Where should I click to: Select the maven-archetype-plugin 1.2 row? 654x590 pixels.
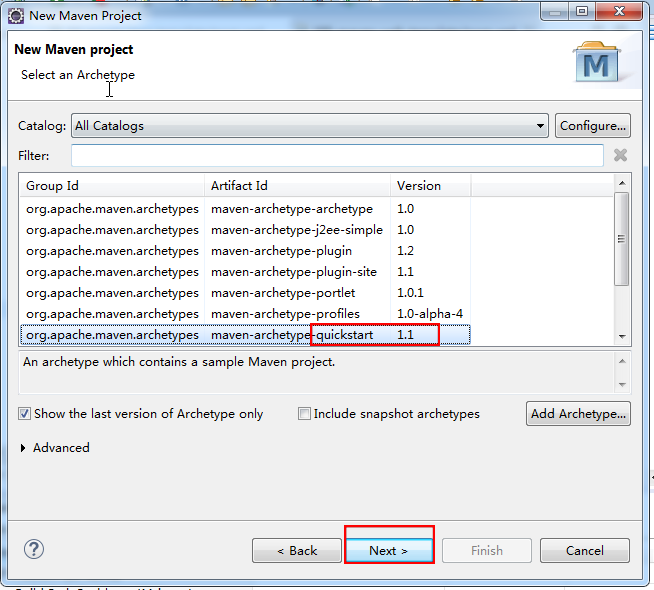pos(245,251)
